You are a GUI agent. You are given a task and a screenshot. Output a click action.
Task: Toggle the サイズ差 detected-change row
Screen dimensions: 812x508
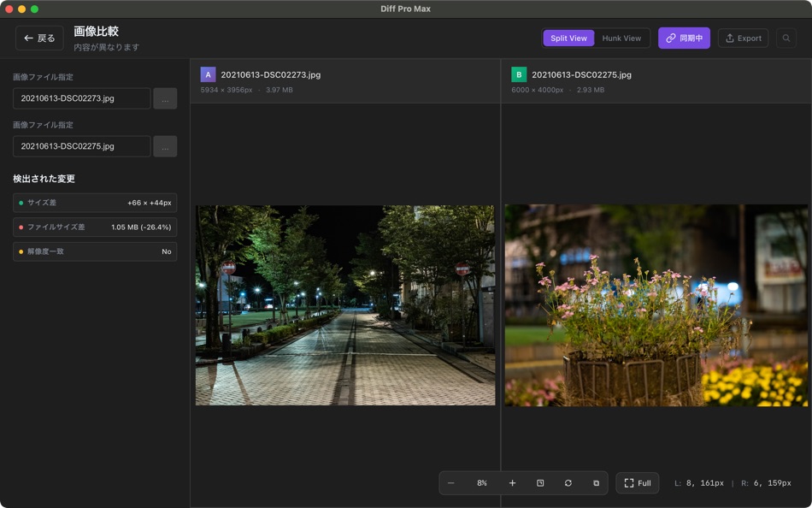pyautogui.click(x=94, y=203)
